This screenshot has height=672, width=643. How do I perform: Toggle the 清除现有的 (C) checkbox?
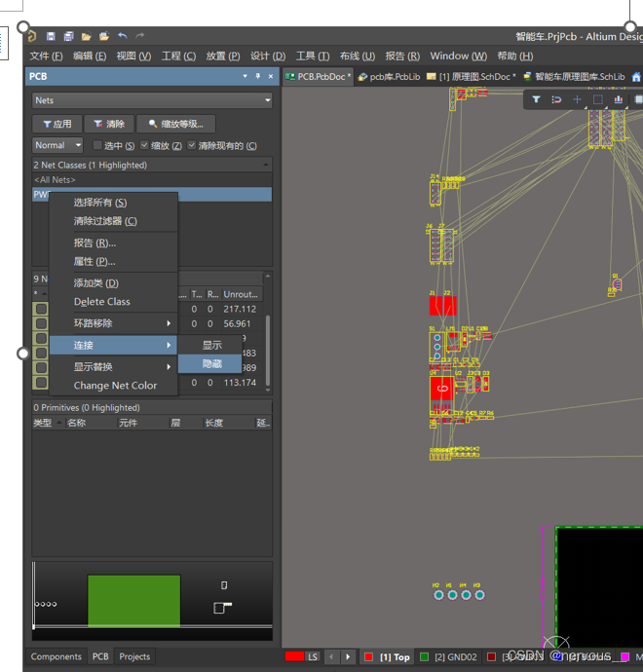coord(192,145)
